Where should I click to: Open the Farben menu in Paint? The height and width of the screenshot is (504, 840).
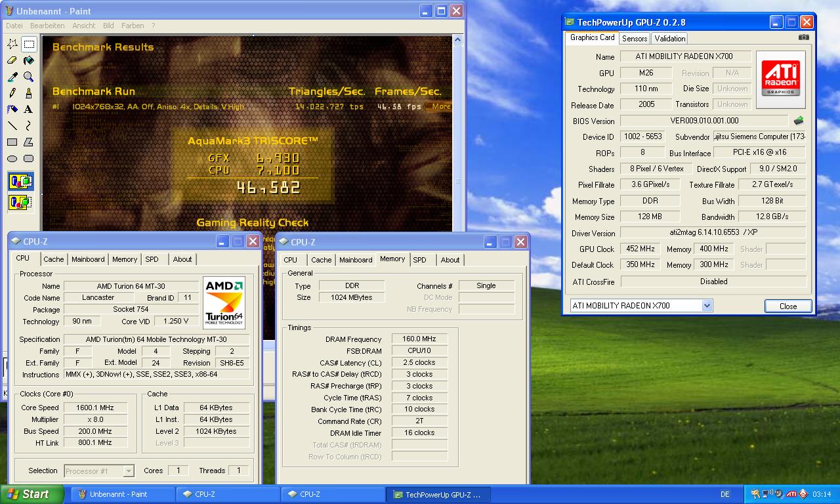coord(133,26)
